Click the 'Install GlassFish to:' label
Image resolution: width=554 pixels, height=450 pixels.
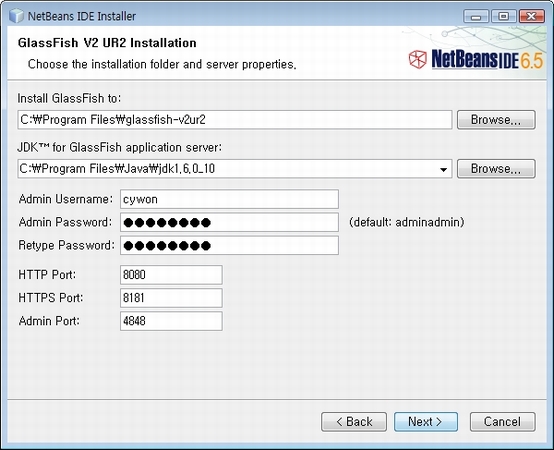69,98
